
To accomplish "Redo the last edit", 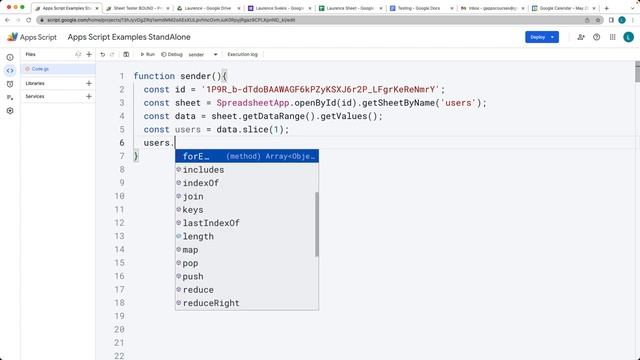I will (112, 54).
